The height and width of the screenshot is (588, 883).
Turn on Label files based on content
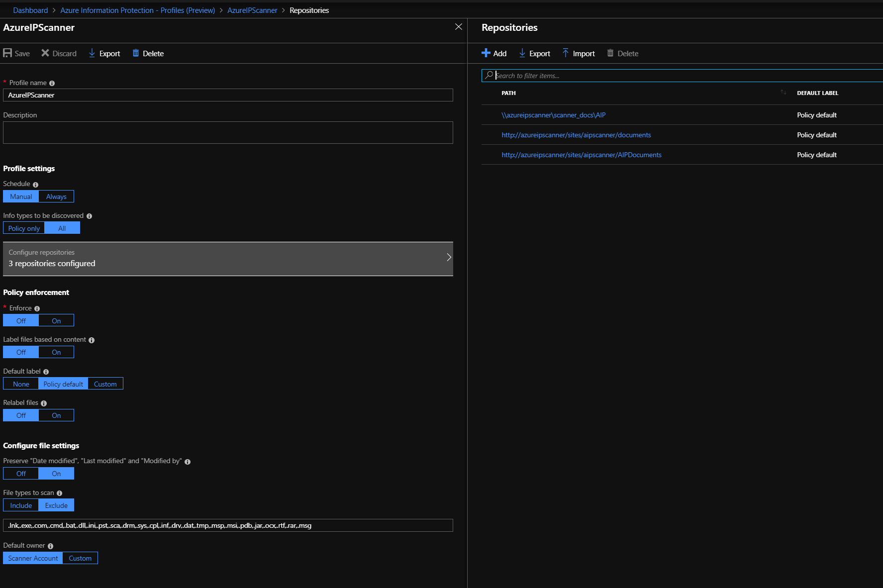56,352
